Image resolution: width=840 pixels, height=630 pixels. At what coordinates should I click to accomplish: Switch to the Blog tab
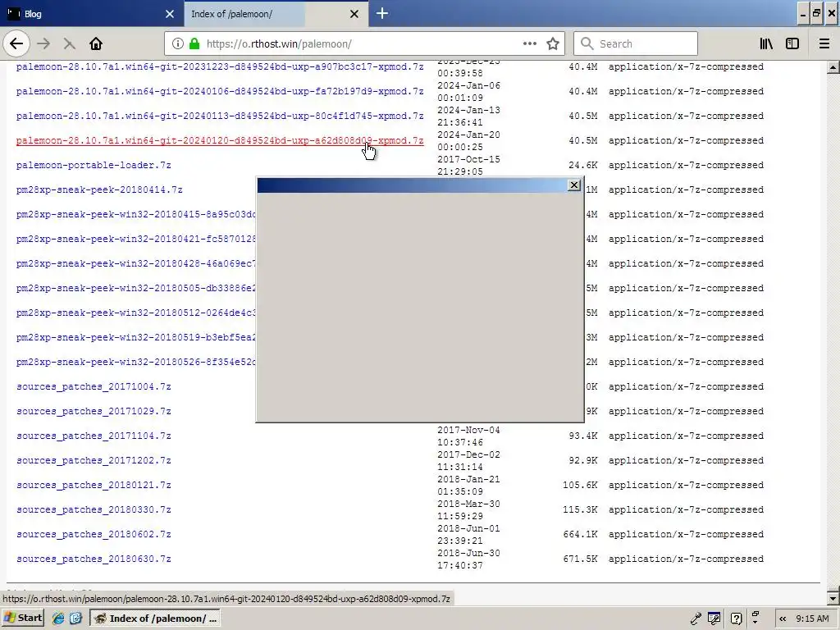point(90,13)
